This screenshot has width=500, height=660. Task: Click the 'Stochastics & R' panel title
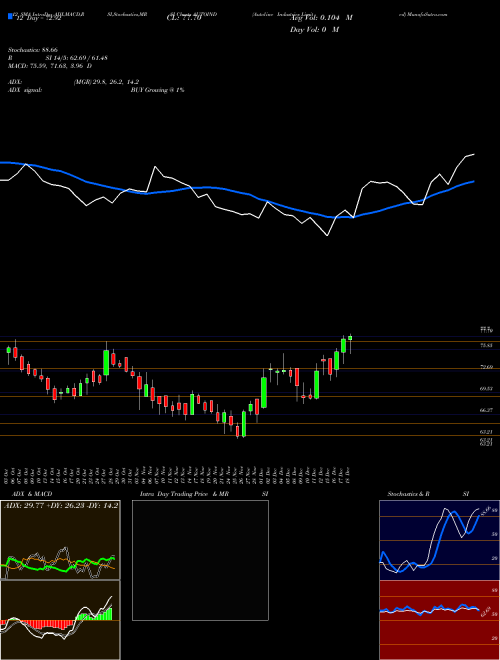[x=409, y=494]
